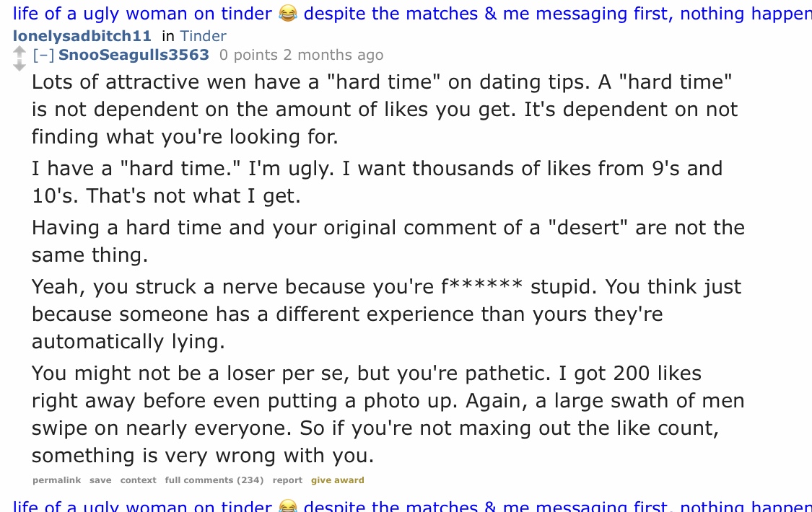Save this comment
The width and height of the screenshot is (812, 512).
(100, 480)
